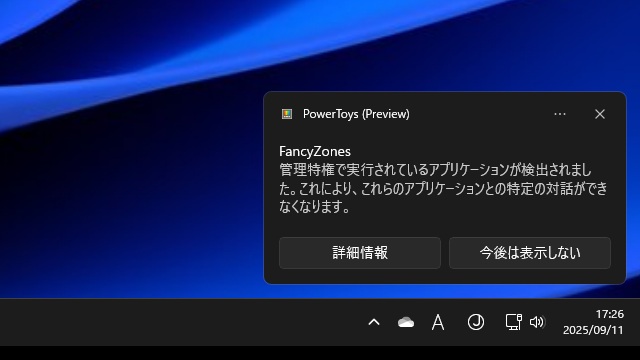Open the OneDrive cloud tray icon

pos(406,322)
